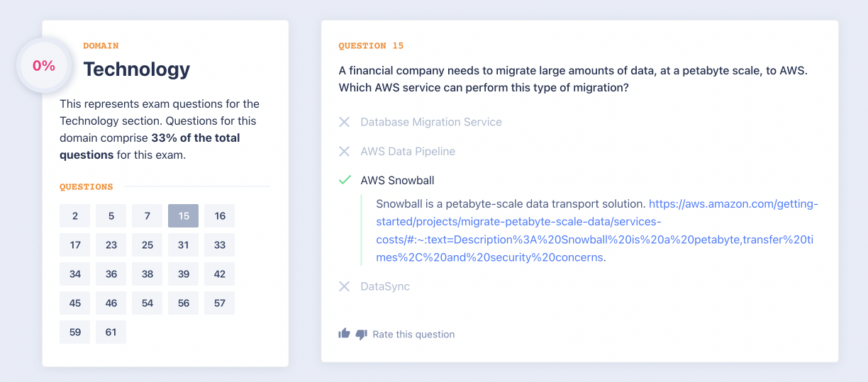Click the thumbs up rating icon
The height and width of the screenshot is (382, 868).
(x=345, y=334)
